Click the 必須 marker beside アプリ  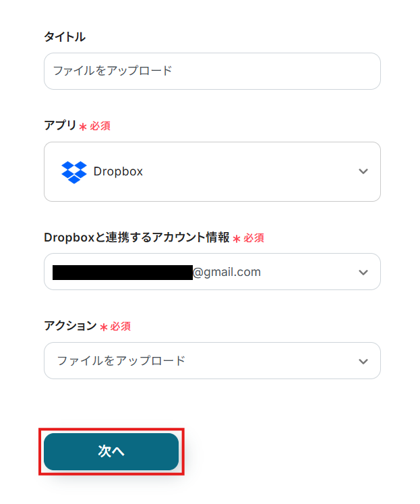(x=100, y=126)
